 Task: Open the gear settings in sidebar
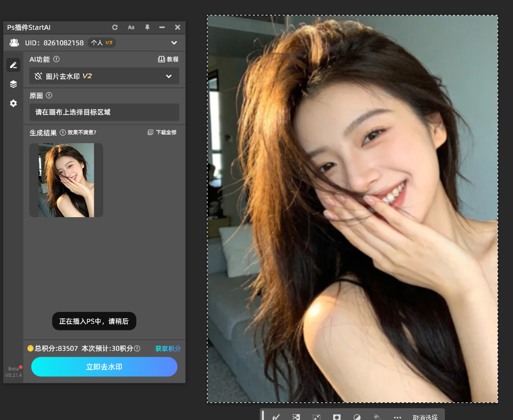click(13, 103)
